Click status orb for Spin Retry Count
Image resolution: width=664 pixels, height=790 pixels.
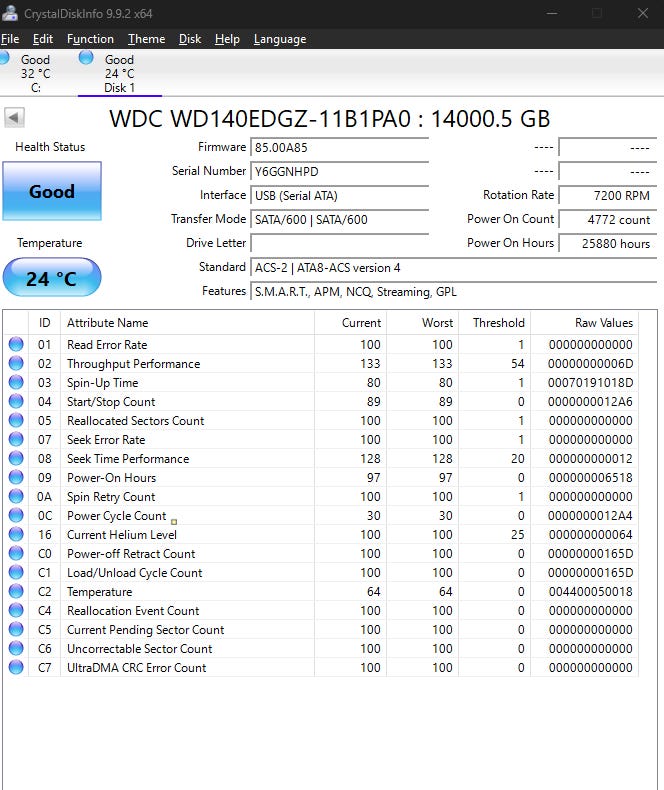(16, 496)
